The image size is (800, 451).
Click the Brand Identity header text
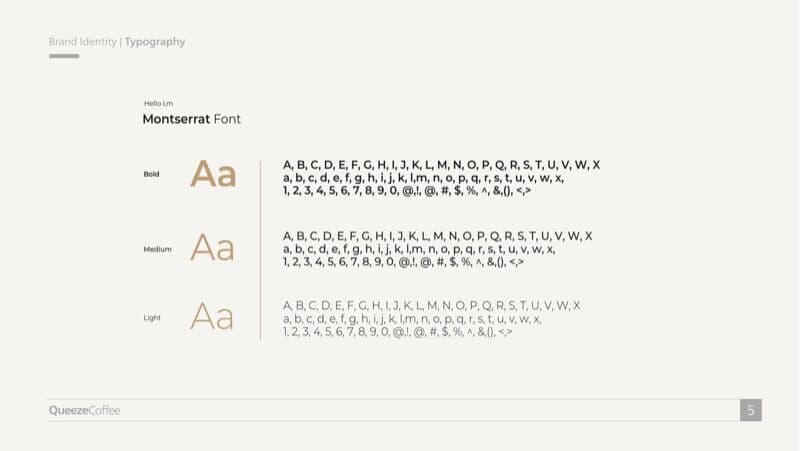83,42
